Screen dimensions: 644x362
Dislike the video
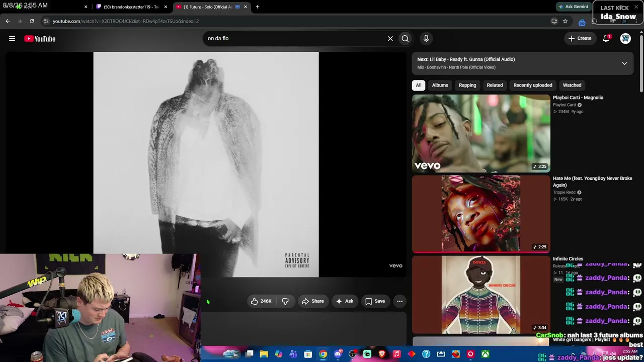tap(285, 301)
